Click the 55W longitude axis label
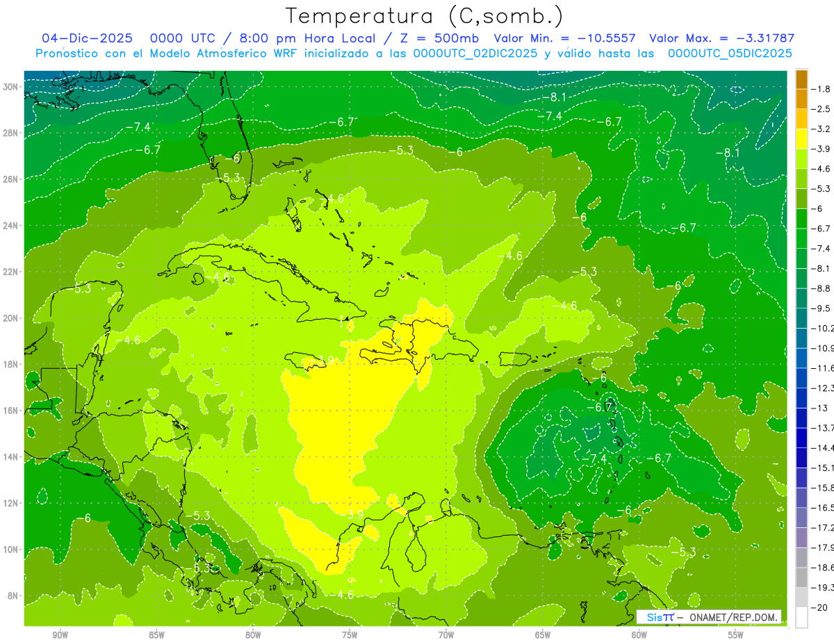The height and width of the screenshot is (644, 834). coord(736,635)
